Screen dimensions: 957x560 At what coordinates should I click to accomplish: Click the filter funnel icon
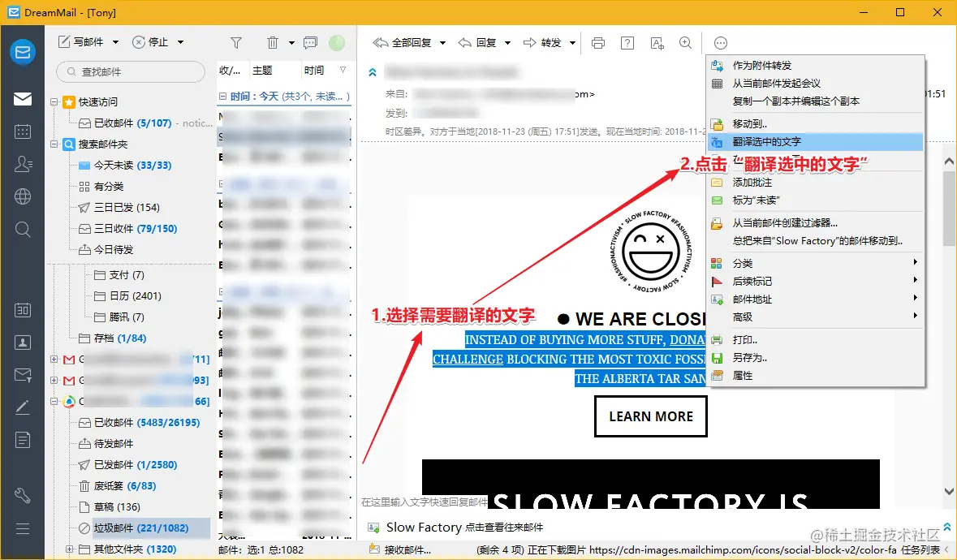(x=236, y=43)
